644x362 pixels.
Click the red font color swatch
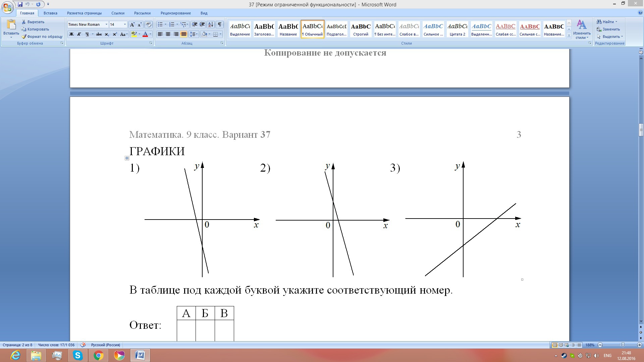pos(145,34)
